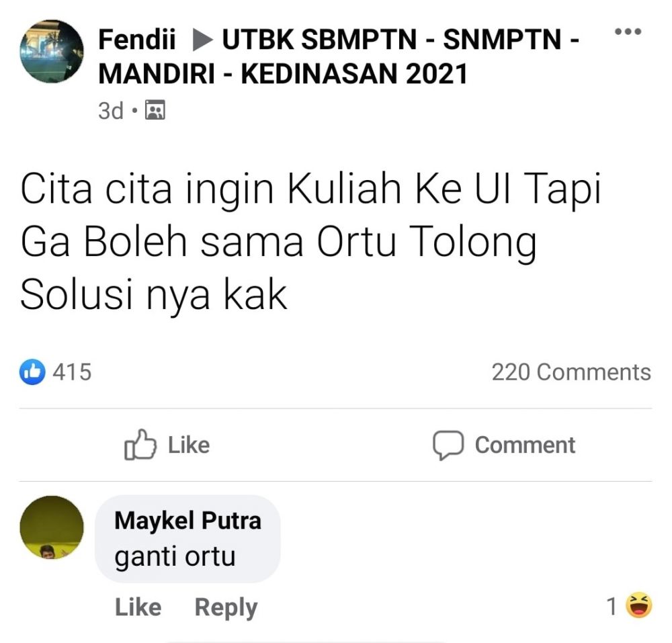Click the arrow between Fendii and group name

pos(201,42)
